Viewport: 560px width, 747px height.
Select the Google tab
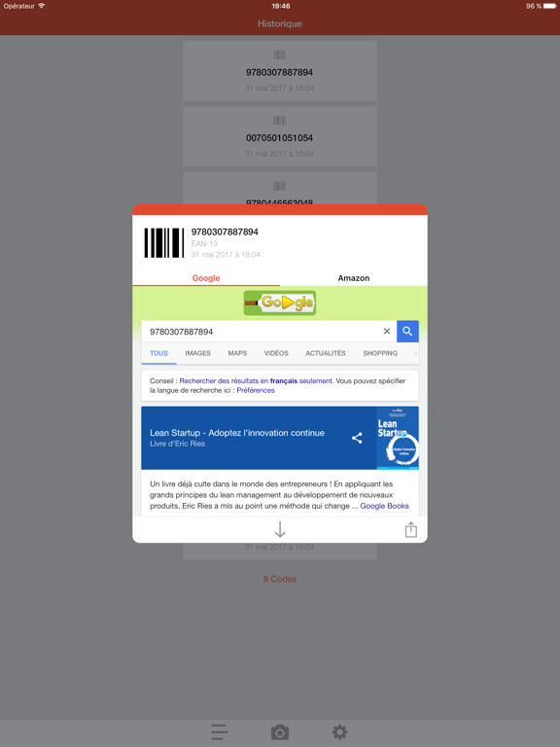click(x=206, y=278)
